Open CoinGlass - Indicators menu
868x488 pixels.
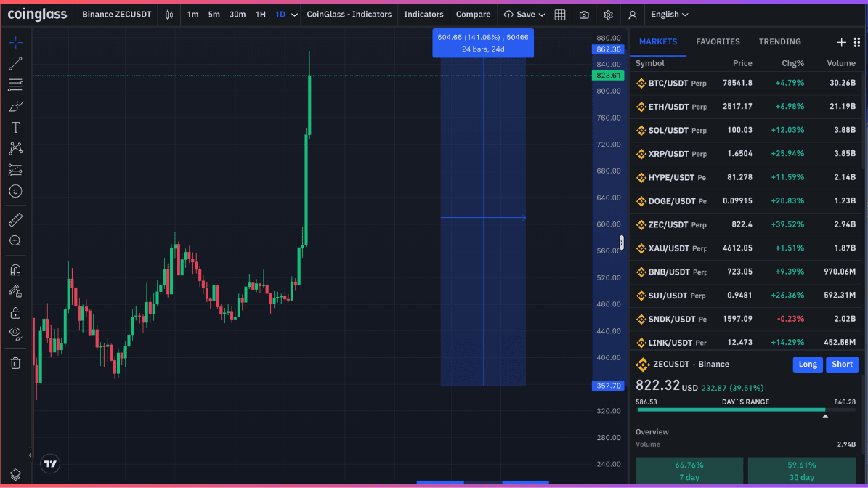349,15
